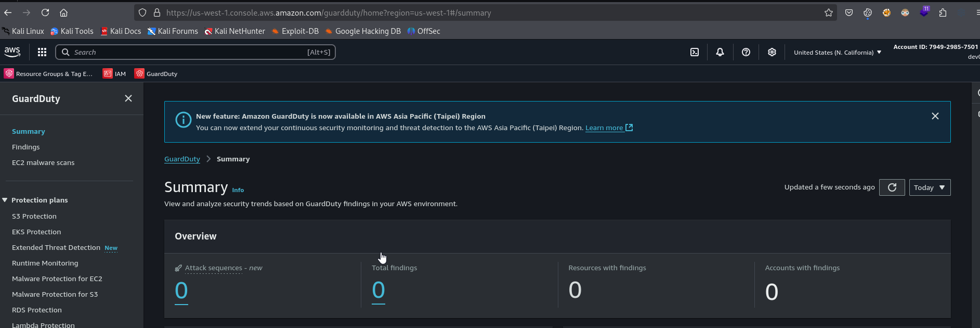Click the Resources with findings label
The width and height of the screenshot is (980, 328).
click(x=607, y=268)
